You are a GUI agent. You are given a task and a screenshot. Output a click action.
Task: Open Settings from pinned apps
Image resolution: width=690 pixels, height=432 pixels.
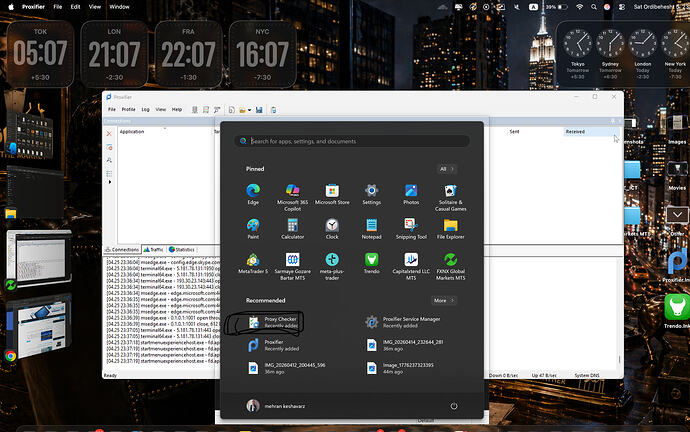click(x=371, y=194)
